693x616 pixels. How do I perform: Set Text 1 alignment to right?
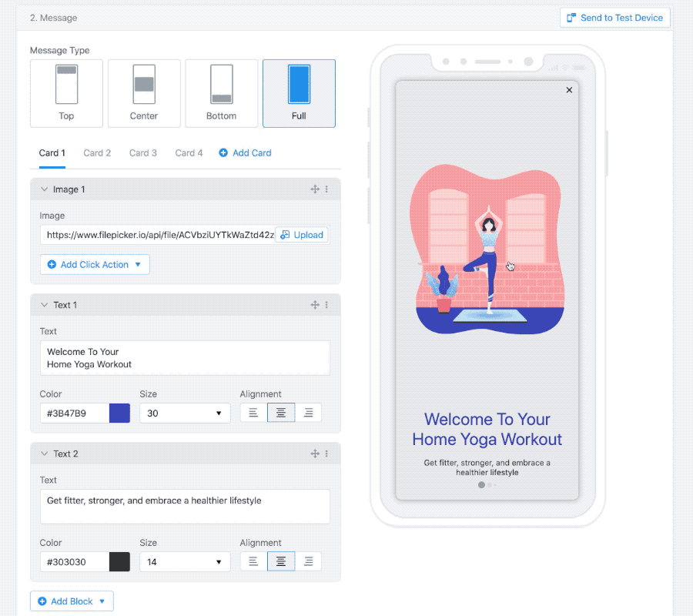pos(308,413)
